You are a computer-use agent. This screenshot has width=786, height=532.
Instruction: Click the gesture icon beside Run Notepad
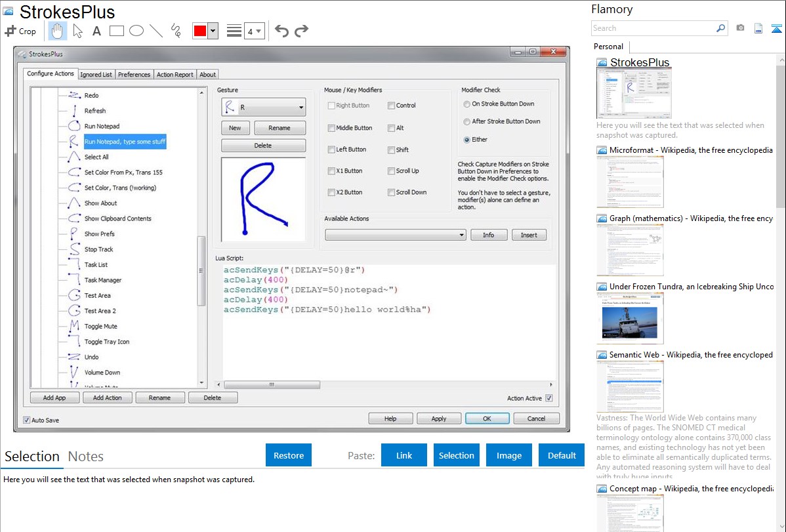[74, 126]
